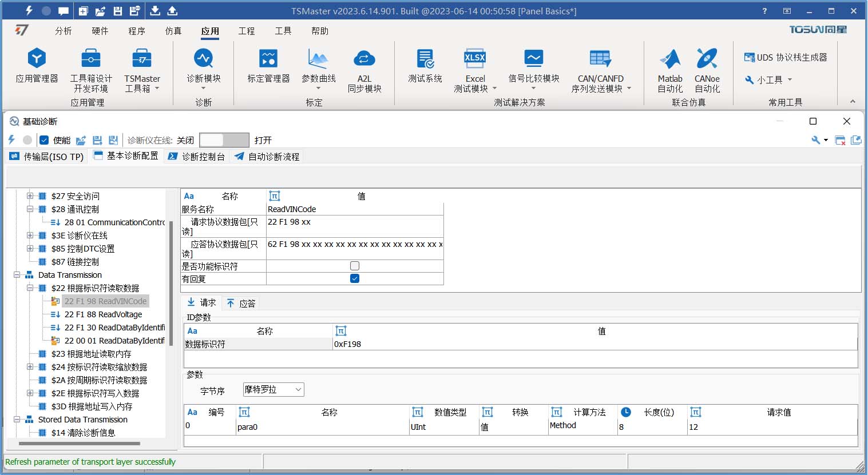
Task: Switch to the 自动诊断流程 tab
Action: [267, 156]
